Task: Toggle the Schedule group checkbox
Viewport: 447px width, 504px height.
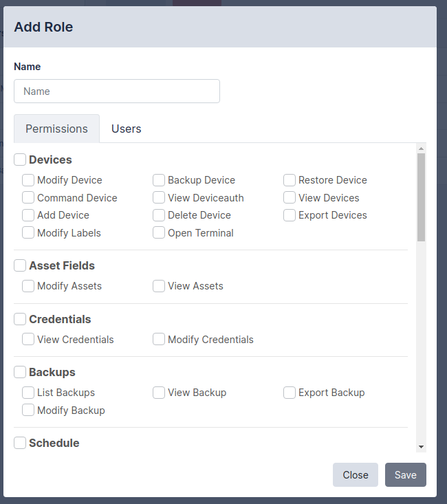Action: (x=21, y=443)
